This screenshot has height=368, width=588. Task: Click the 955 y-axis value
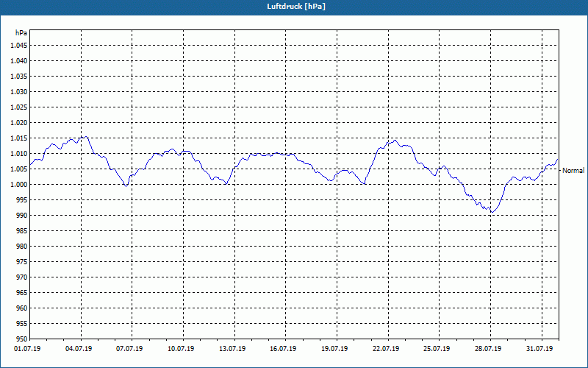coord(22,323)
